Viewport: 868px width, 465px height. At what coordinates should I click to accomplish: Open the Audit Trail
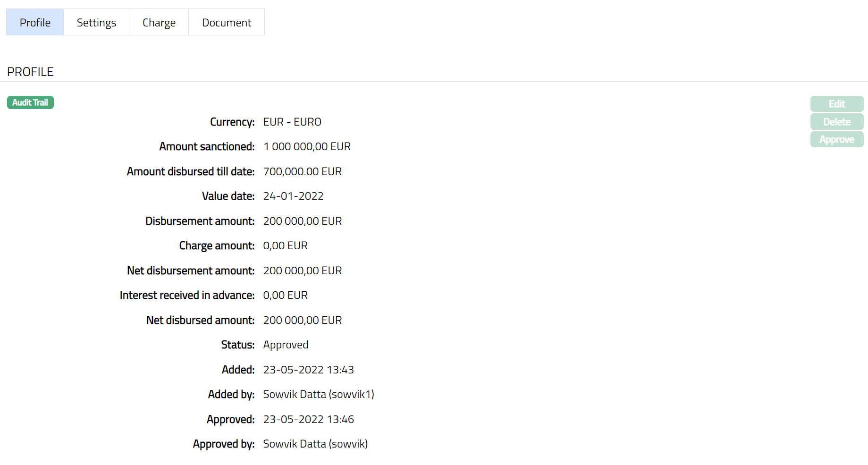click(x=30, y=102)
